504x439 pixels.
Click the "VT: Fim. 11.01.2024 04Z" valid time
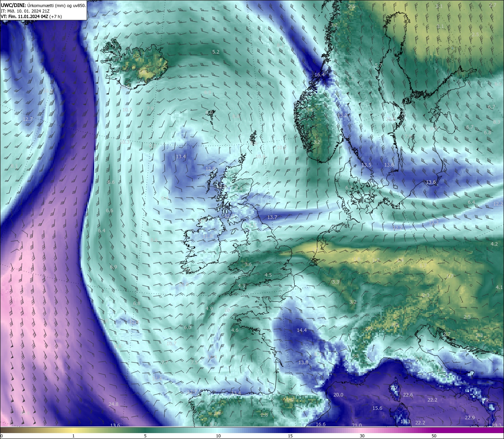click(x=24, y=17)
